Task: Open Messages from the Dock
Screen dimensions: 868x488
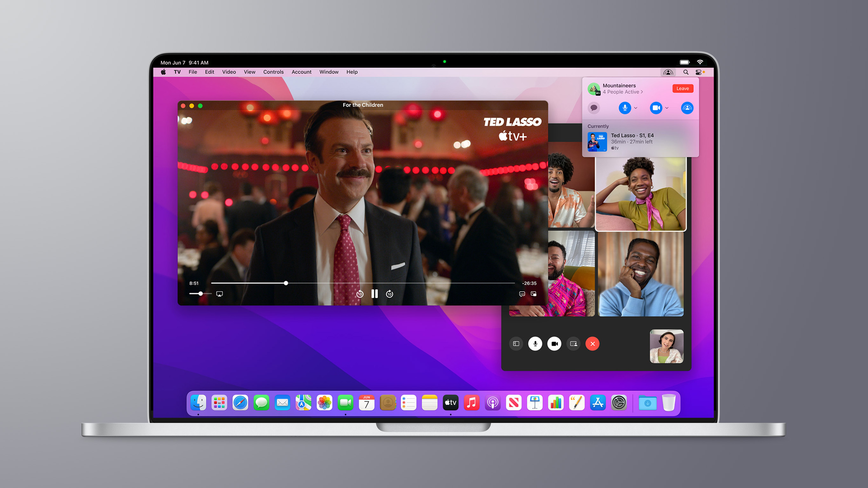Action: coord(261,403)
